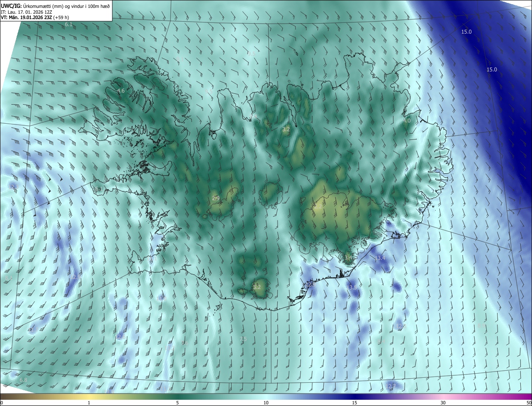Click the '0' tick label on the legend
The image size is (532, 406).
[2, 403]
